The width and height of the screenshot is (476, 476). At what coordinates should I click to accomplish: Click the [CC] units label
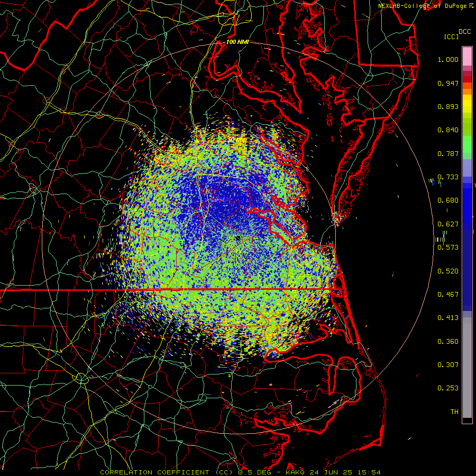click(x=452, y=36)
